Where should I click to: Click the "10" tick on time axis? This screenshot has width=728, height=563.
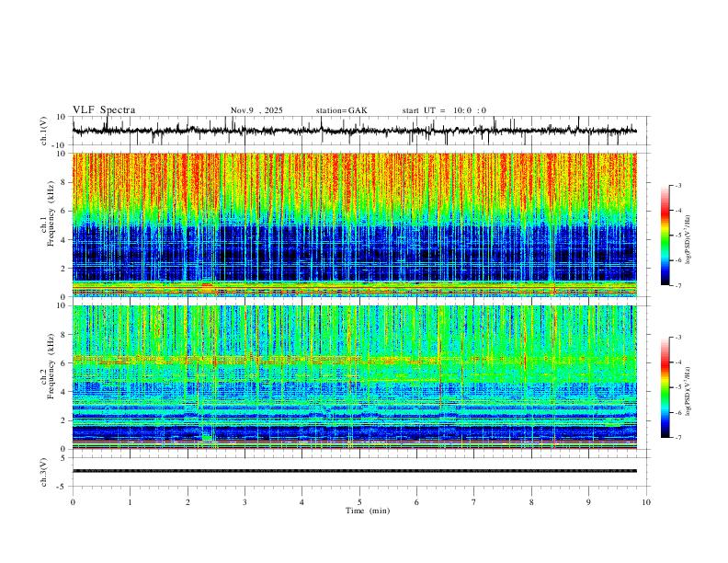click(x=646, y=502)
